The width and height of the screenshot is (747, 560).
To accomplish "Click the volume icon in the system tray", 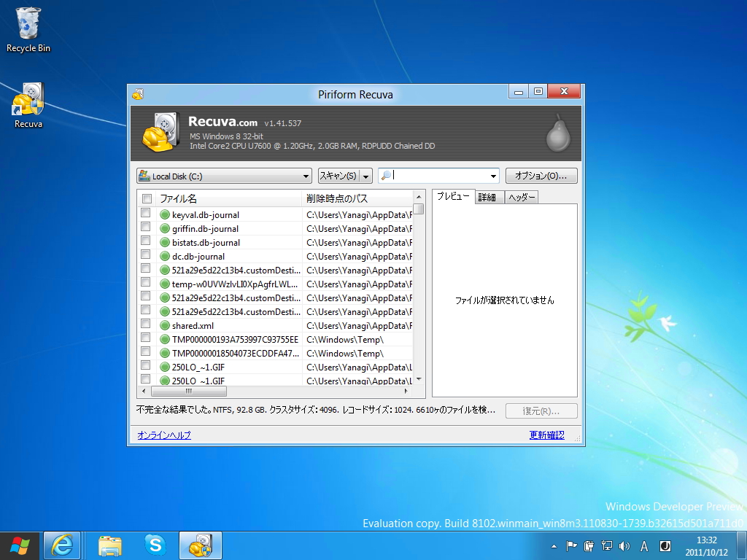I will click(x=624, y=545).
